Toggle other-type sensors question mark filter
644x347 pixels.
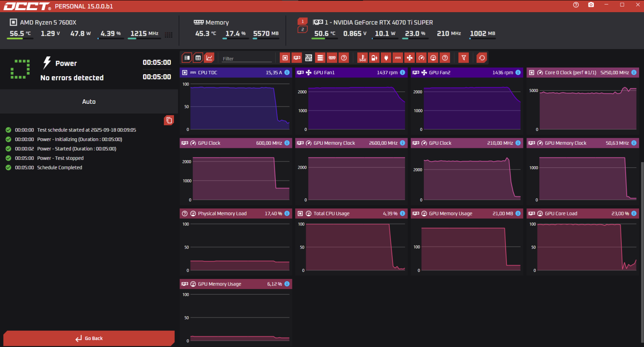pyautogui.click(x=445, y=58)
